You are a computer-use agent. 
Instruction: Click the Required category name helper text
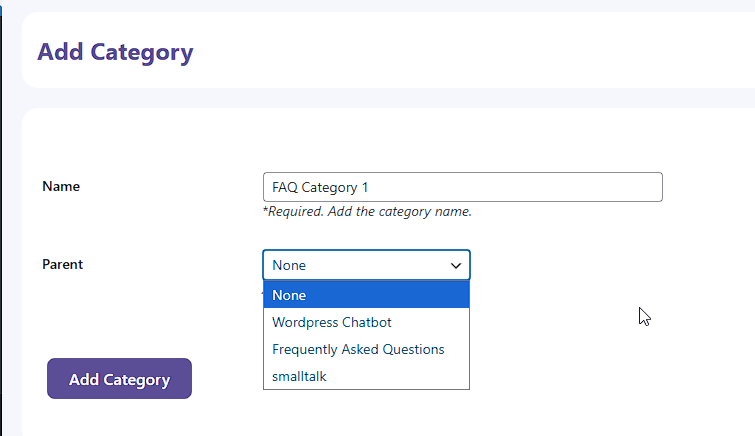pyautogui.click(x=367, y=211)
